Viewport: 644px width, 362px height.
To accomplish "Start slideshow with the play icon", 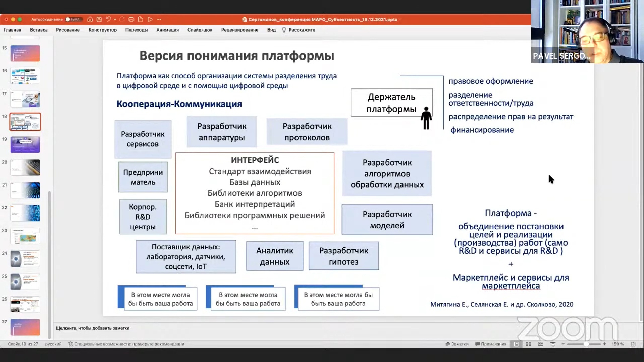I will [150, 19].
